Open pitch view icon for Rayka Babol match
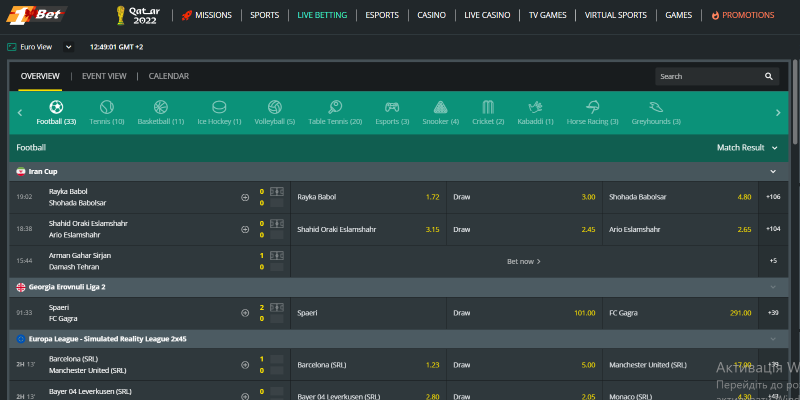 tap(277, 192)
